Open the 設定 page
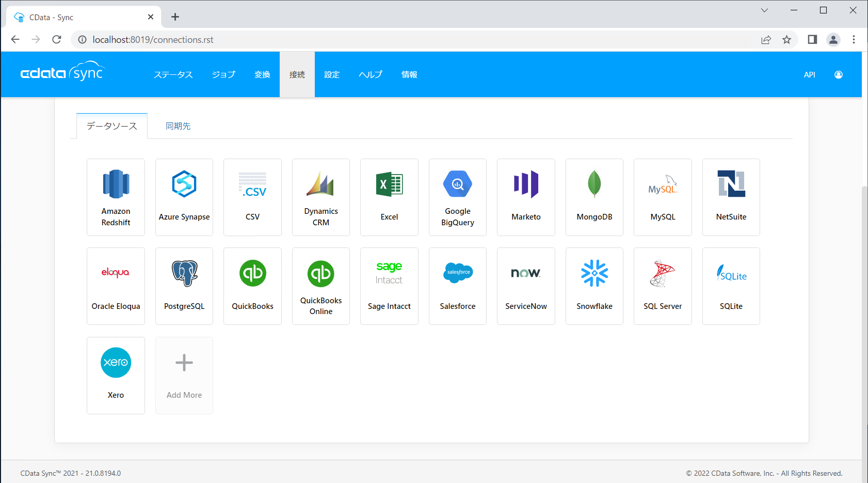 332,74
